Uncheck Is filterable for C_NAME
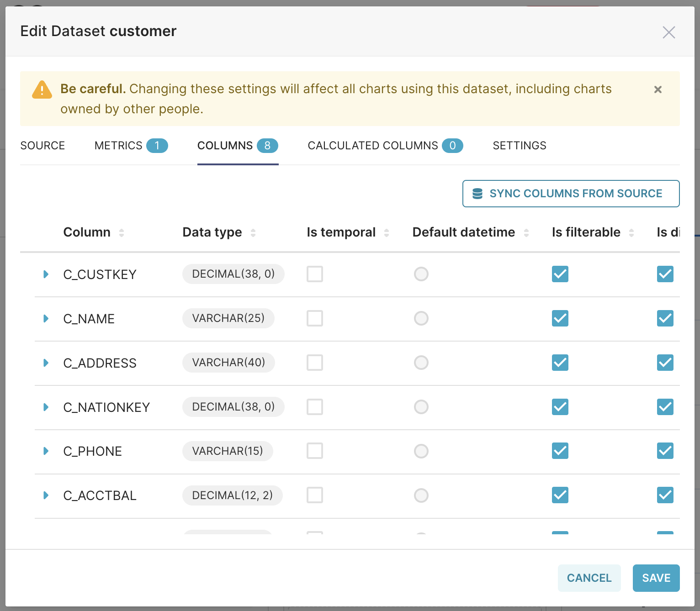This screenshot has height=611, width=700. (560, 318)
